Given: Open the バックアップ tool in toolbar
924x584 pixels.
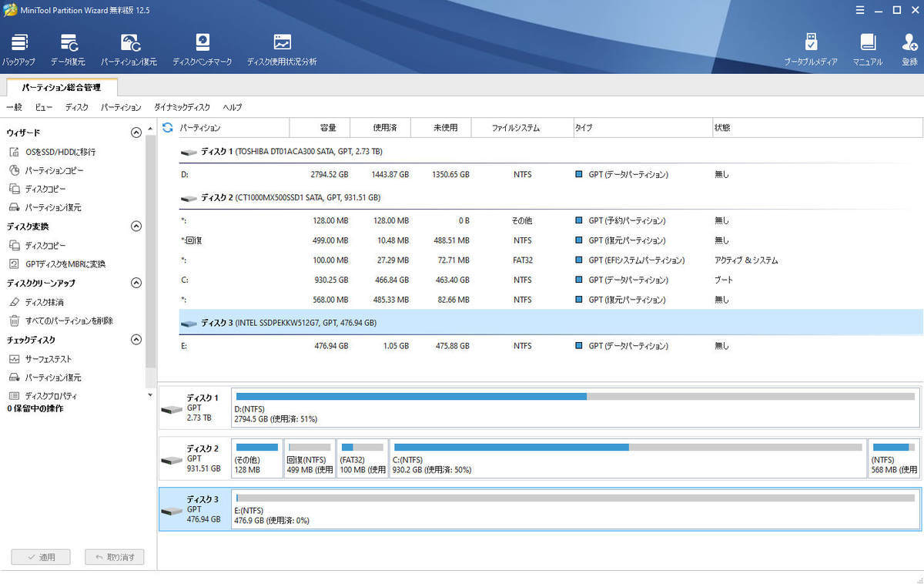Looking at the screenshot, I should (x=18, y=49).
